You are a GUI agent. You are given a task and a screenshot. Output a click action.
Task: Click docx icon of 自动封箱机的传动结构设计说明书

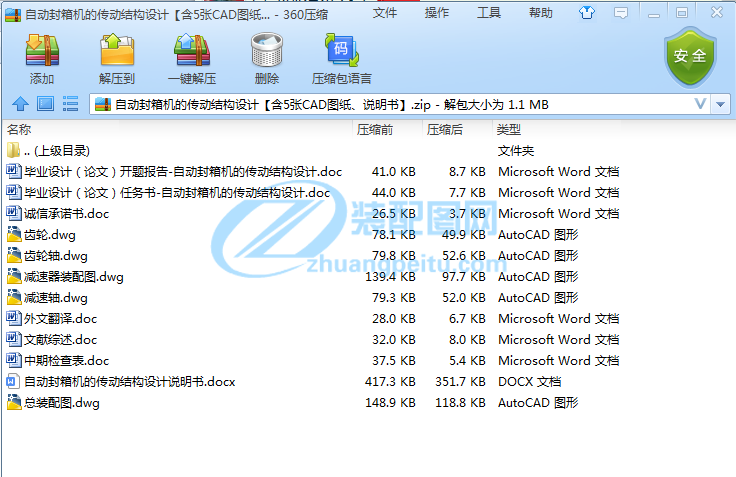coord(13,381)
